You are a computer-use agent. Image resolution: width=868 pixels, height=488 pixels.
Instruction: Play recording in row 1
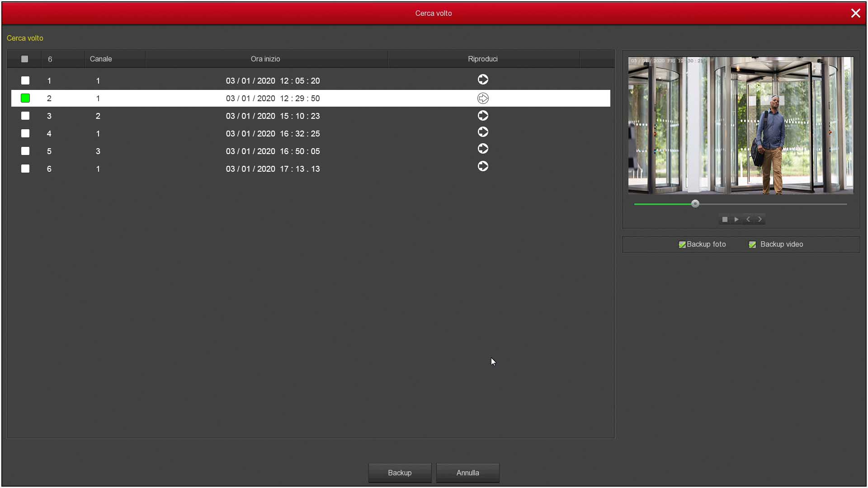click(483, 80)
